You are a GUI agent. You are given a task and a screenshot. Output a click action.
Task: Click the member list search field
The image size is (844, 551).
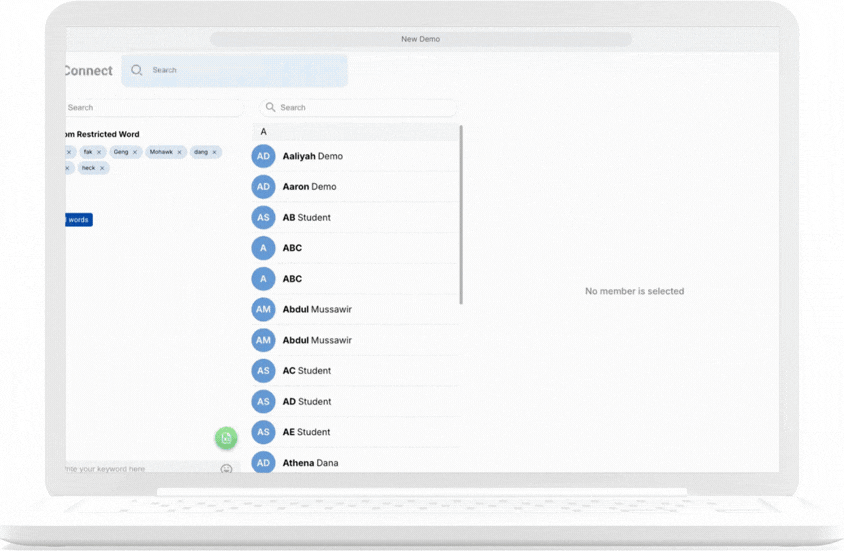pyautogui.click(x=365, y=107)
